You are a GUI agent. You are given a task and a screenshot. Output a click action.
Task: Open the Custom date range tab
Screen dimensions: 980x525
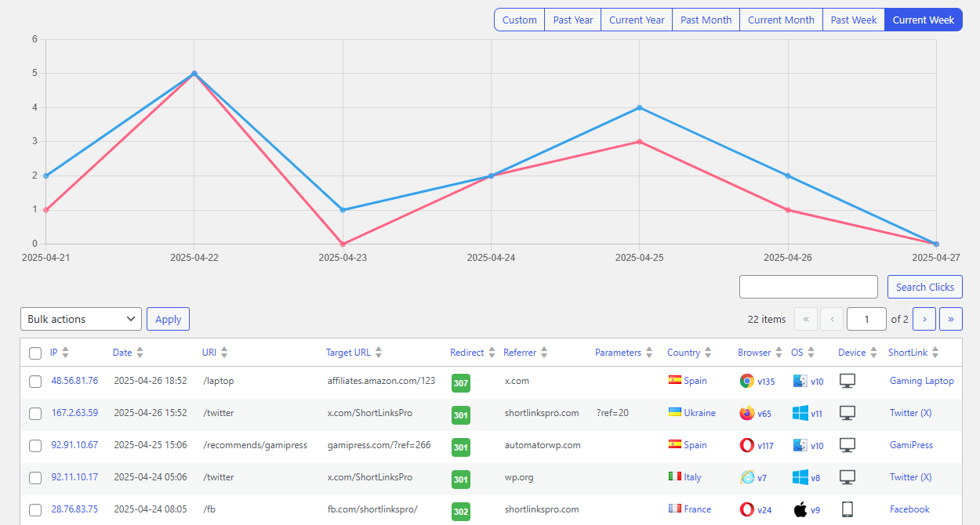[x=518, y=19]
